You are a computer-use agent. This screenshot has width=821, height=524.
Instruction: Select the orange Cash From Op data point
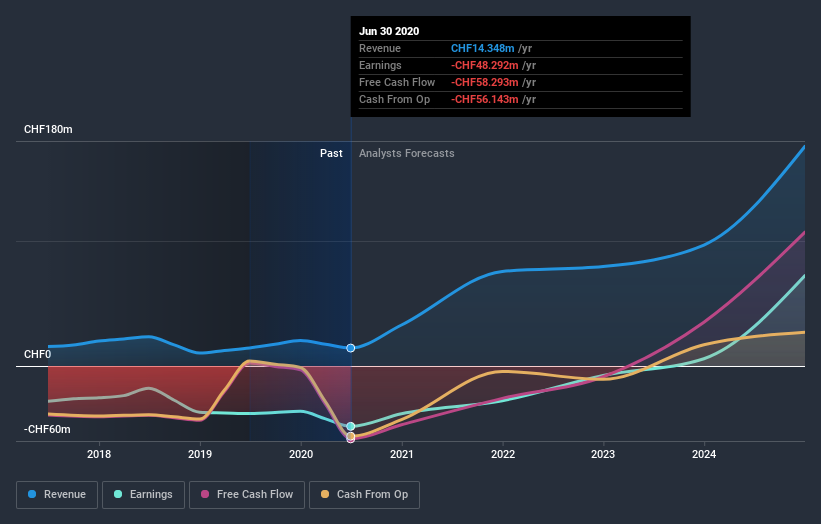[351, 436]
